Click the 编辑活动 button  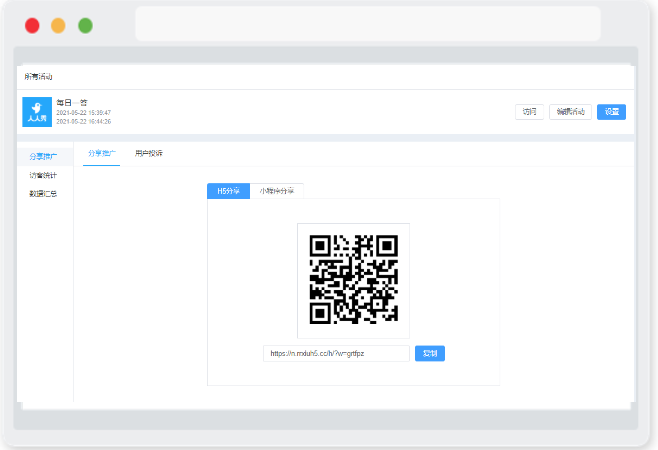(x=570, y=112)
